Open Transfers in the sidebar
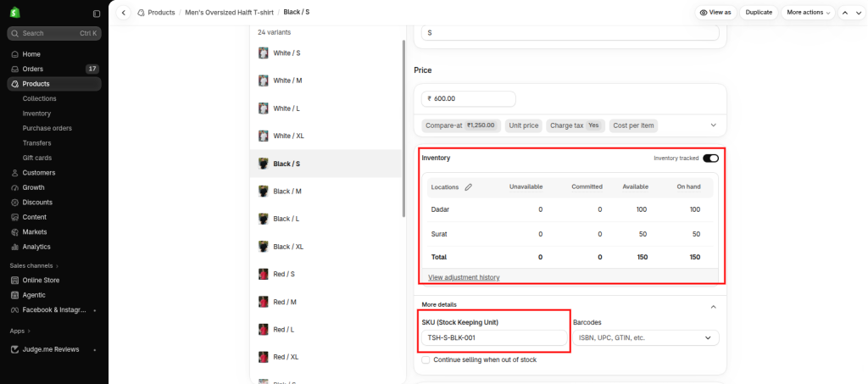The width and height of the screenshot is (868, 384). coord(36,142)
